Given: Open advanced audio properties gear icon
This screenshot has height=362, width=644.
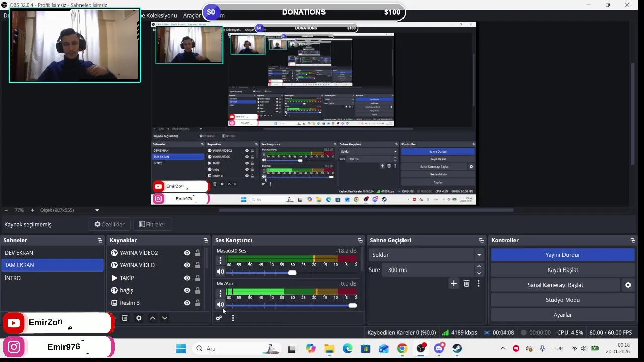Looking at the screenshot, I should click(x=219, y=318).
